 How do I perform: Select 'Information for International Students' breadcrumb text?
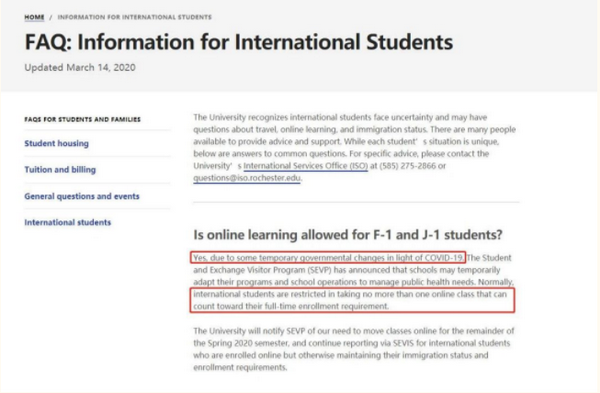(134, 17)
